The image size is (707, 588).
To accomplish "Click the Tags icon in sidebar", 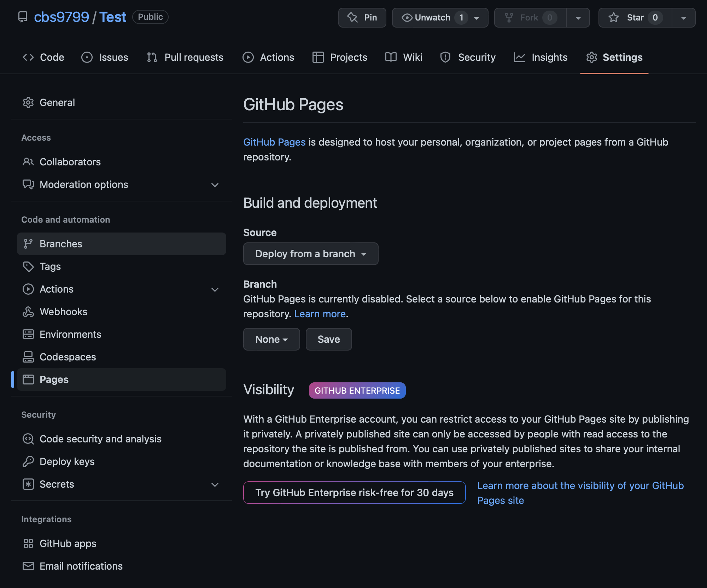I will (x=28, y=266).
